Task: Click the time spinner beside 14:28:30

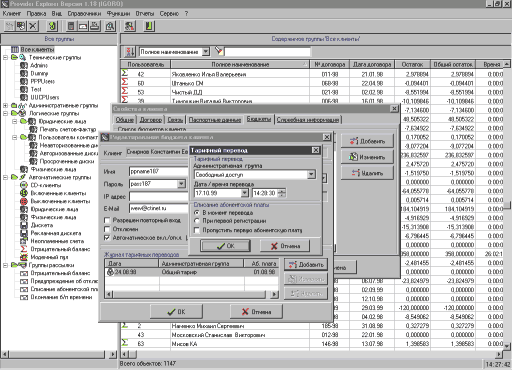Action: point(282,193)
